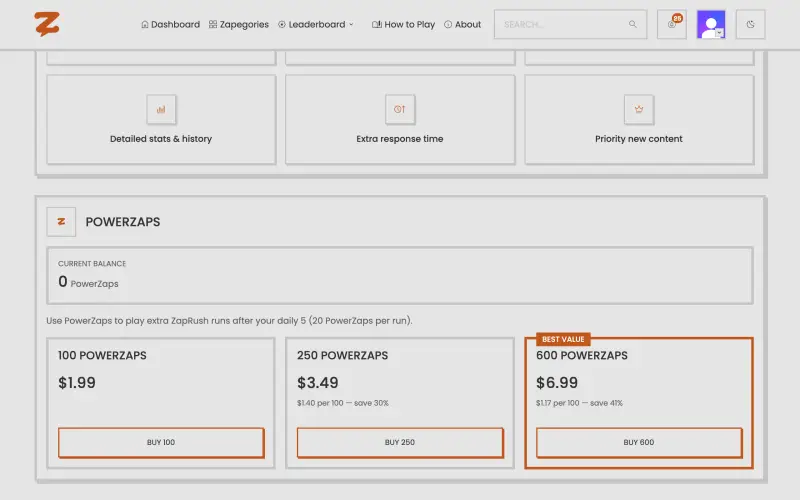Open notifications with the 25 badge
Screen dimensions: 800x500
click(671, 24)
